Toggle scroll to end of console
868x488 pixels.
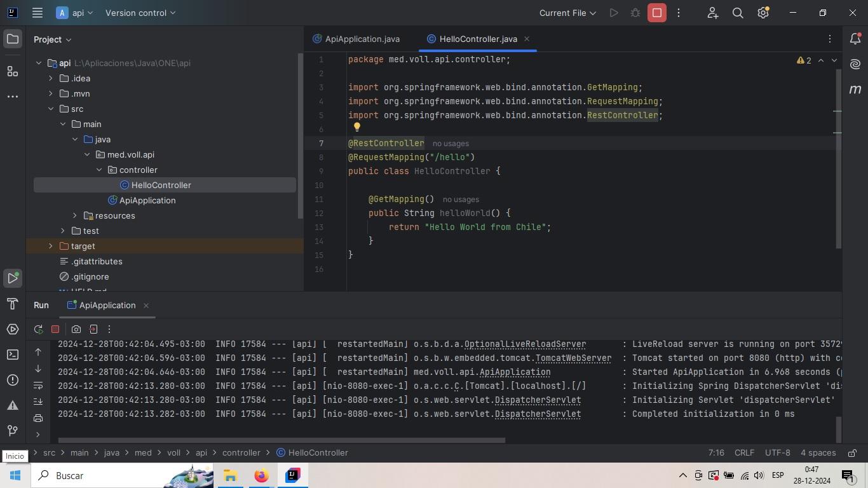(38, 402)
